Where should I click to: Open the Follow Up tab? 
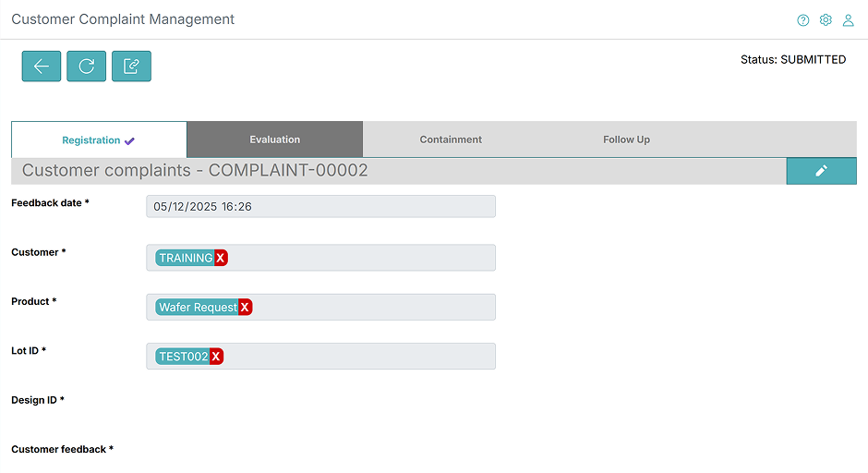(626, 139)
